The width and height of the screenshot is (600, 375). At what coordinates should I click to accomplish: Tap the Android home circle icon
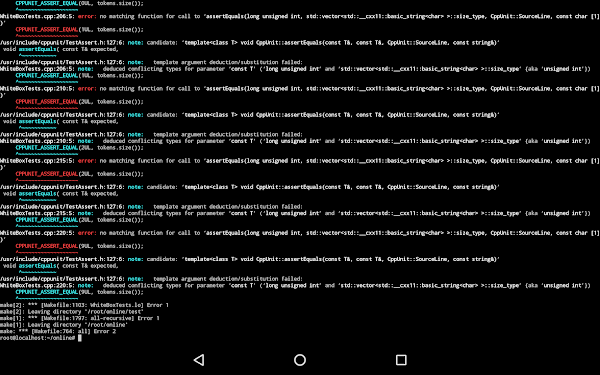[x=300, y=360]
